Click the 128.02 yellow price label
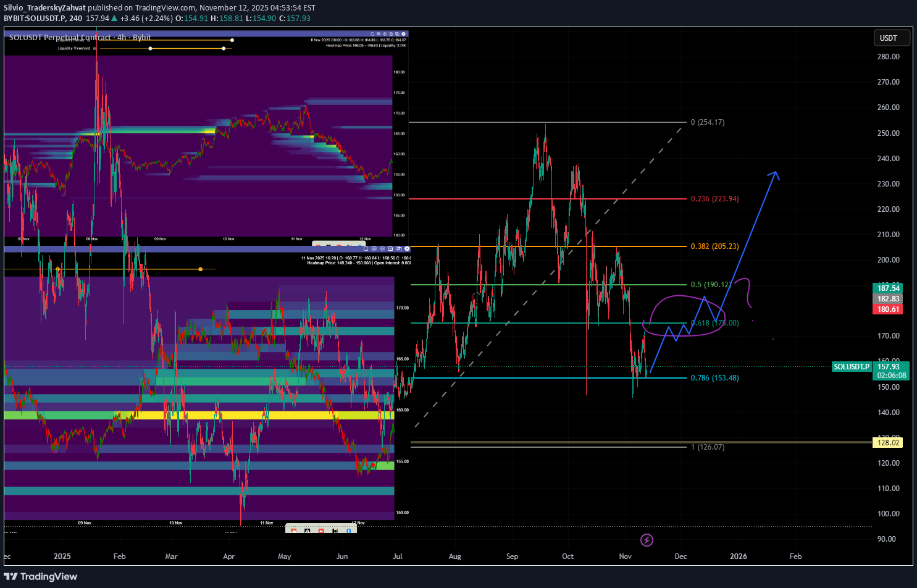Image resolution: width=917 pixels, height=588 pixels. [x=888, y=442]
